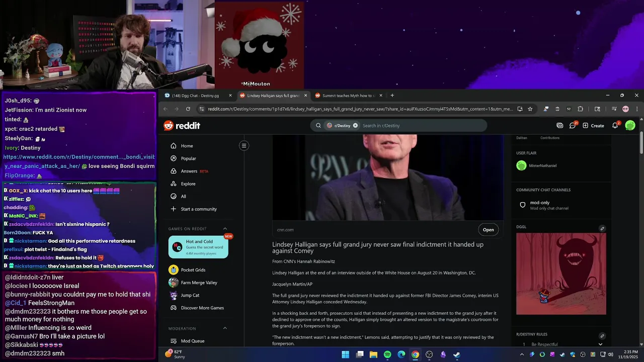Open the Windows Start menu
644x362 pixels.
pos(346,354)
